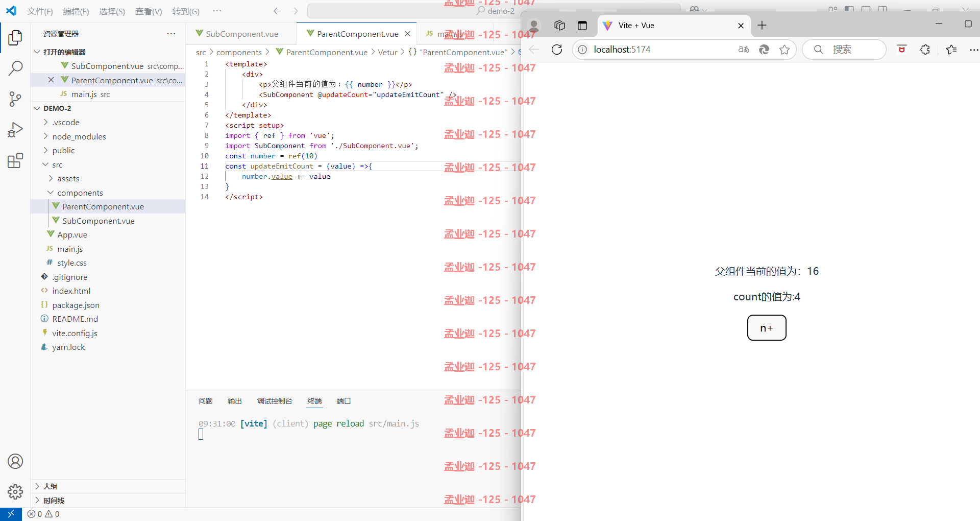
Task: Open the Selection menu
Action: coord(112,11)
